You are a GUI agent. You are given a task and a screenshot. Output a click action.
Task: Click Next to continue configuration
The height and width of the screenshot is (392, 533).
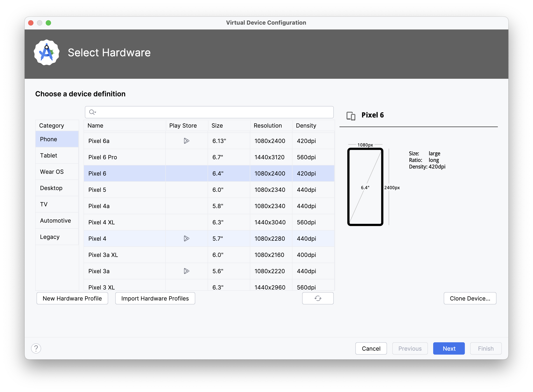pos(449,348)
